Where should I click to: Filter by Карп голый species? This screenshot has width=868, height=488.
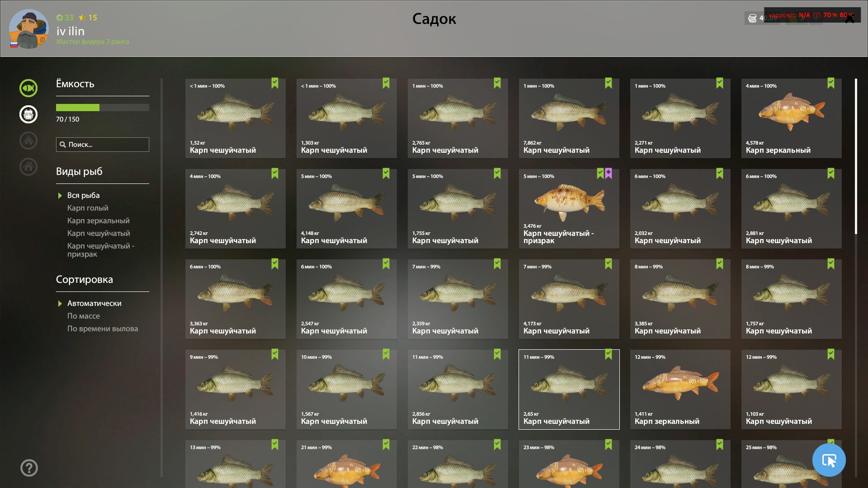tap(88, 208)
